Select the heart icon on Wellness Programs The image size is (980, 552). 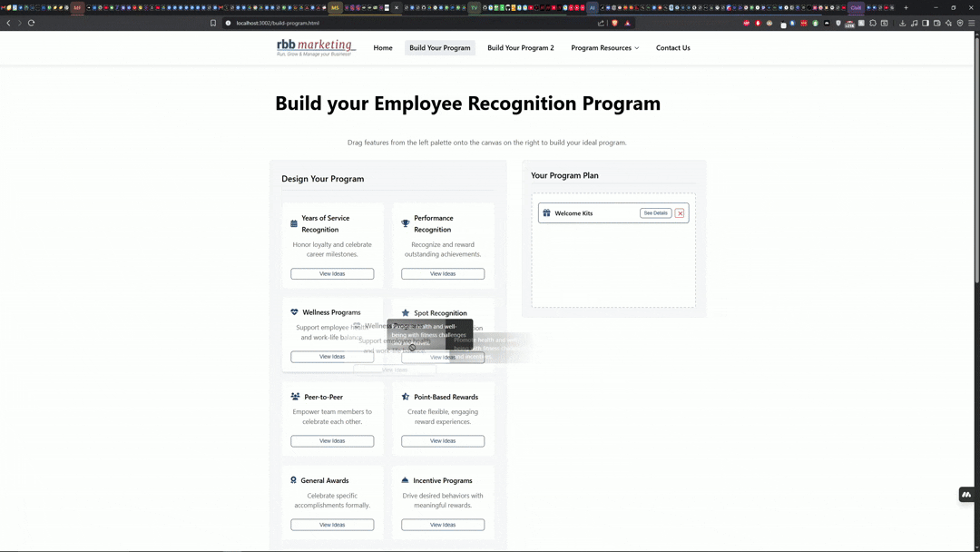(x=294, y=311)
